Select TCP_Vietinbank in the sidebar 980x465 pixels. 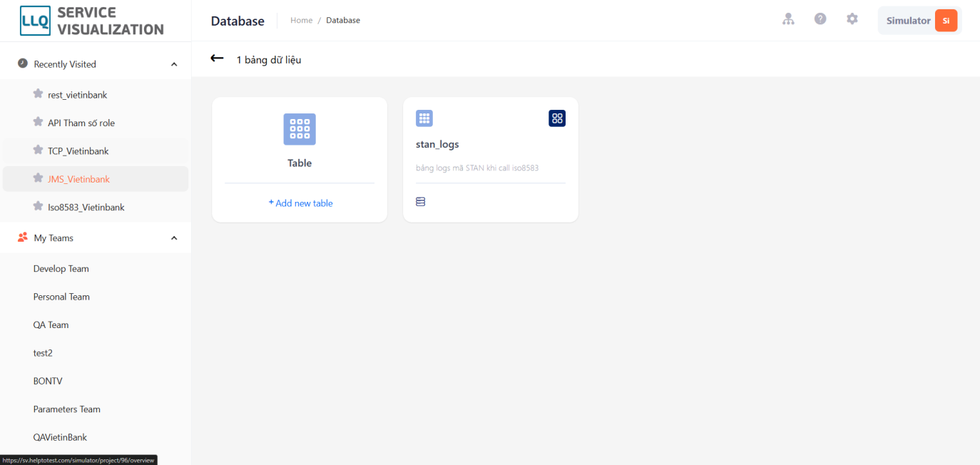(78, 151)
